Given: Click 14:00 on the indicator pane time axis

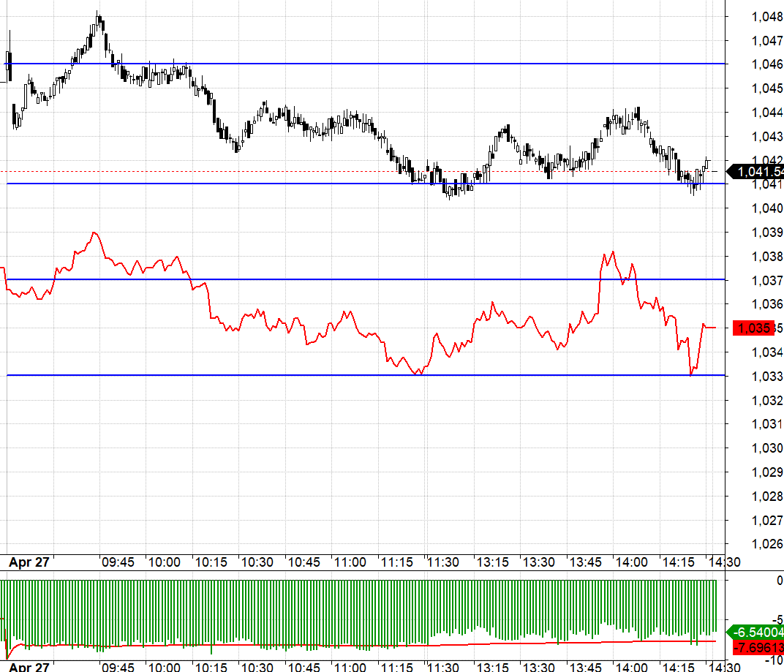Looking at the screenshot, I should 631,667.
